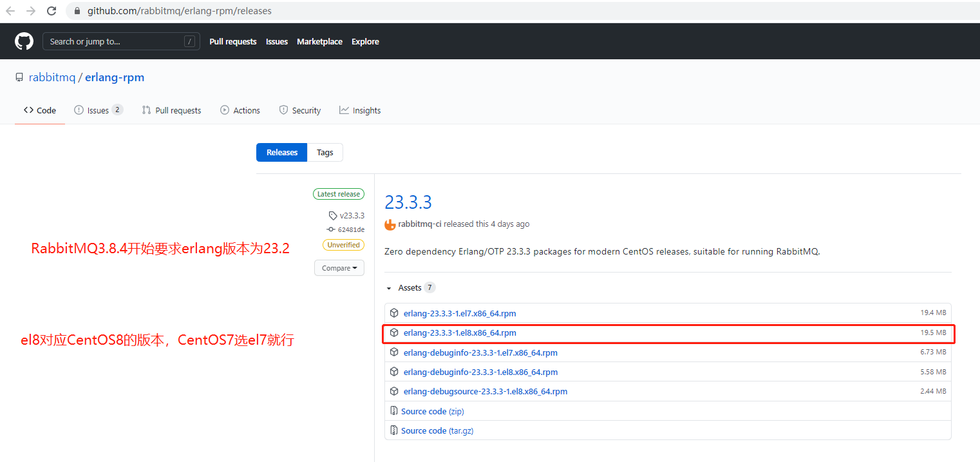Click package icon for erlang-debugsource rpm

coord(394,391)
